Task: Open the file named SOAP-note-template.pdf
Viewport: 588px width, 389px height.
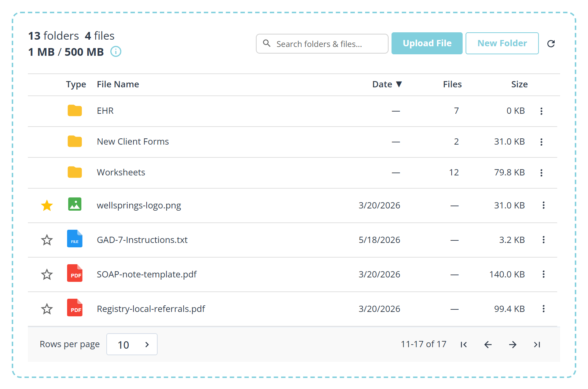Action: pos(147,275)
